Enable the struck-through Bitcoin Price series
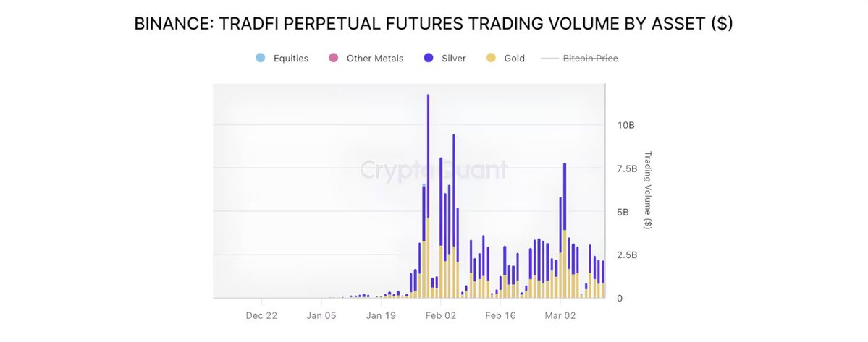This screenshot has height=342, width=868. pyautogui.click(x=590, y=58)
